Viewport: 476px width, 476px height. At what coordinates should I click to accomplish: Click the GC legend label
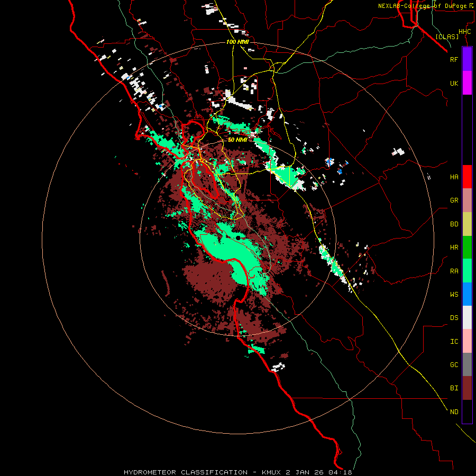pos(454,365)
